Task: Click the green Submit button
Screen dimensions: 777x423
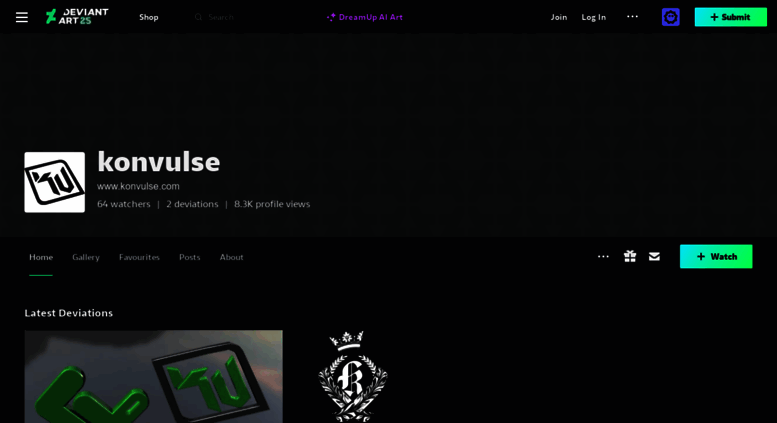Action: click(x=730, y=17)
